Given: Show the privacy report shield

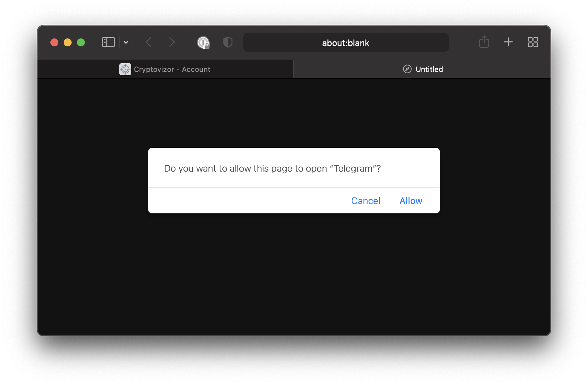Looking at the screenshot, I should coord(228,42).
